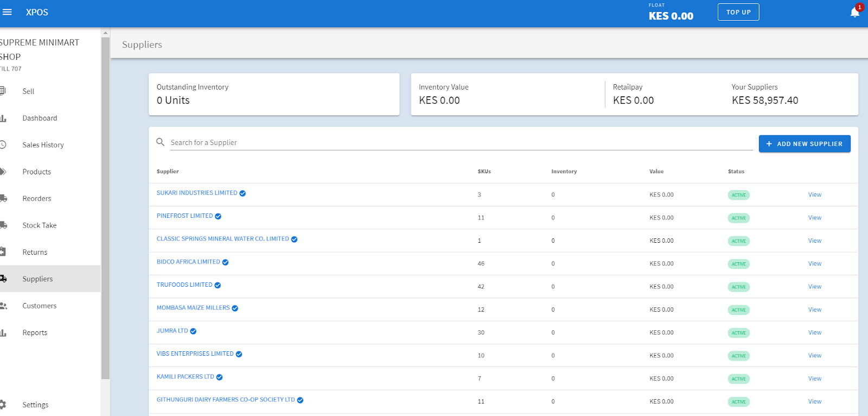Click the Suppliers truck icon in sidebar
Screen dimensions: 868x416
coord(3,279)
